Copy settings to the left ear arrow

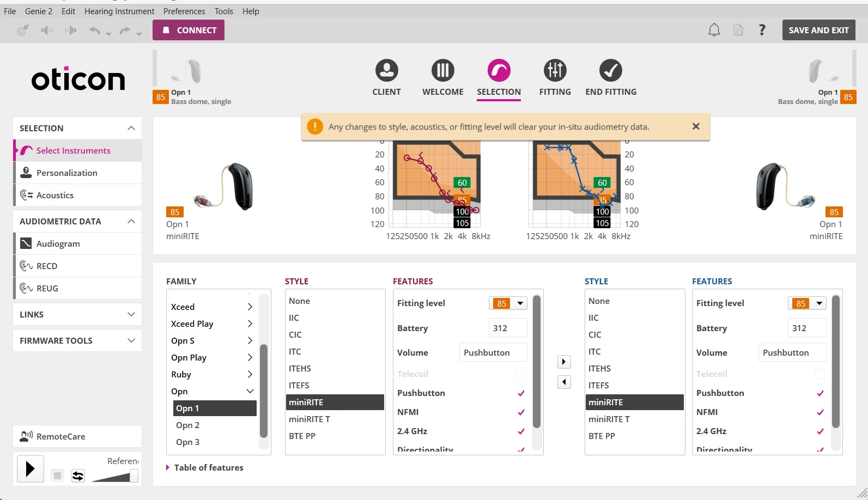click(564, 382)
